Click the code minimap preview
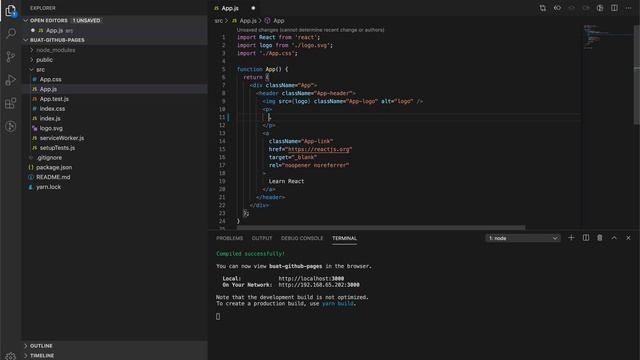The width and height of the screenshot is (640, 360). tap(607, 37)
